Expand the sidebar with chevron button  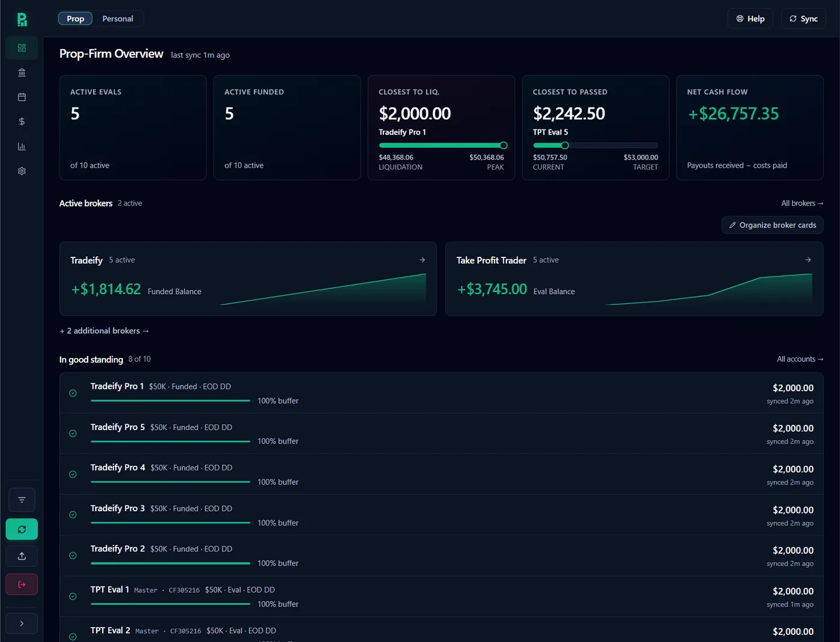click(x=22, y=623)
